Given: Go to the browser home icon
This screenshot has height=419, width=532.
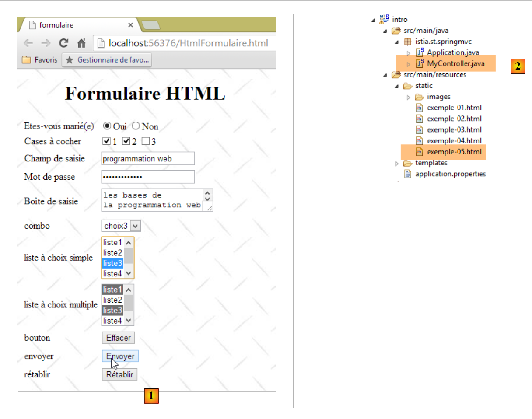Looking at the screenshot, I should 81,43.
